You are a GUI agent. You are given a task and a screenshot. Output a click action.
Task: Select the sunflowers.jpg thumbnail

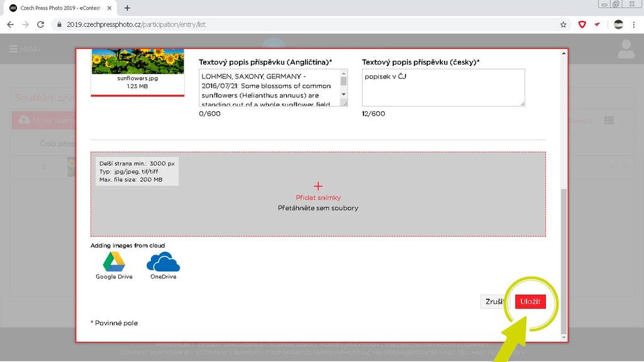[x=138, y=61]
